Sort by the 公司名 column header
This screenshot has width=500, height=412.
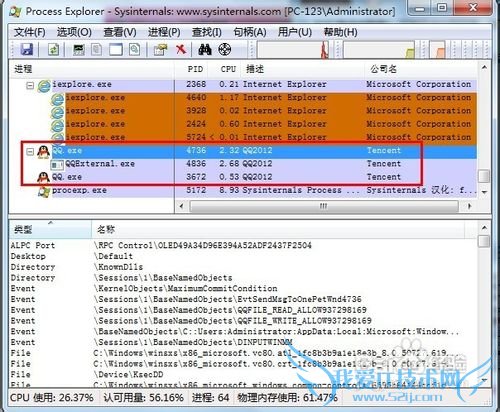(x=421, y=69)
